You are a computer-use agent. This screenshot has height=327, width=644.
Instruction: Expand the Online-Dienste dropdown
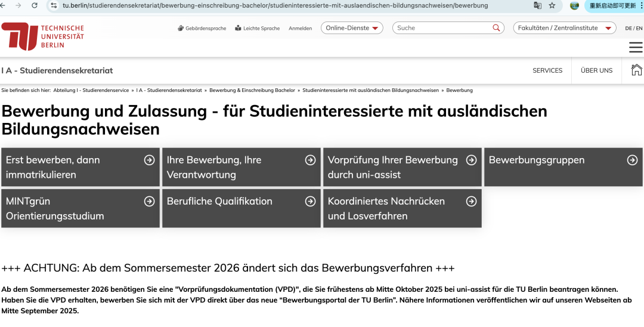click(352, 28)
